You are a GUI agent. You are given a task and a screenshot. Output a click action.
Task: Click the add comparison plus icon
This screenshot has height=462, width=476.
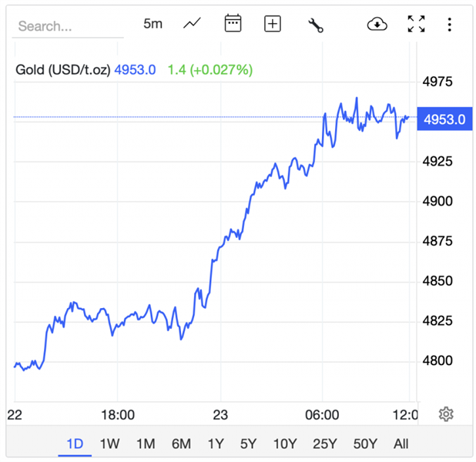click(273, 24)
